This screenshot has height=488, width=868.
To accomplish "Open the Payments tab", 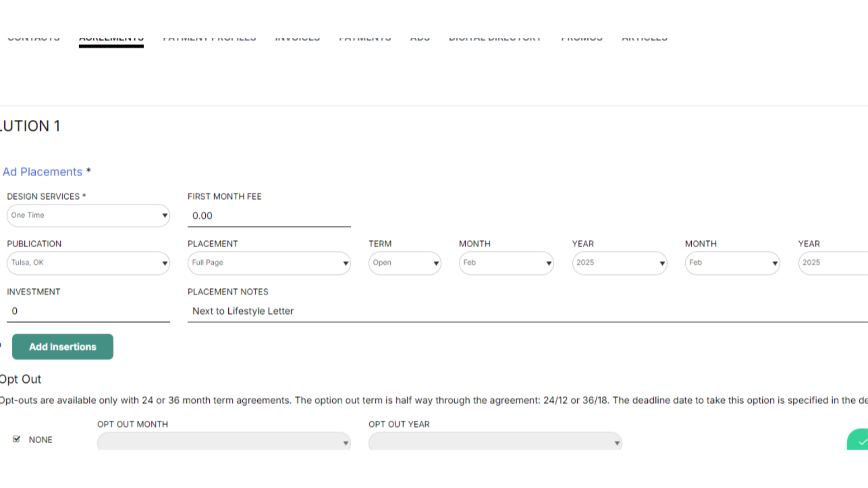I will [x=365, y=39].
